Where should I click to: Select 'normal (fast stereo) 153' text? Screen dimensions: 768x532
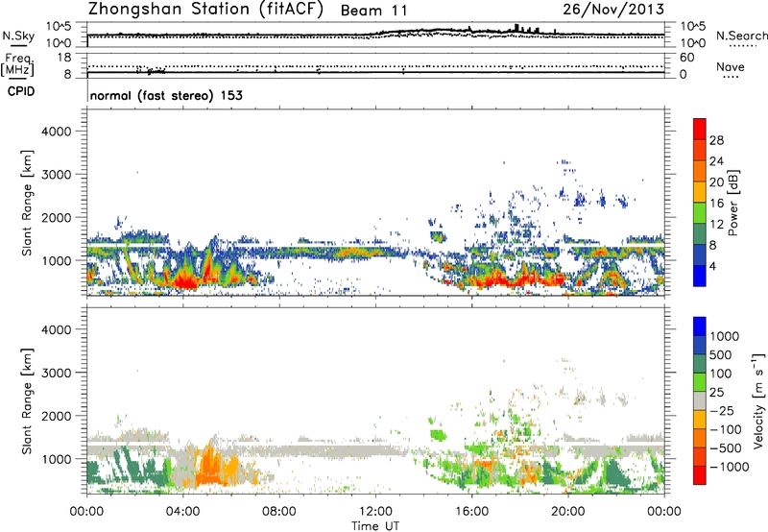(x=166, y=95)
